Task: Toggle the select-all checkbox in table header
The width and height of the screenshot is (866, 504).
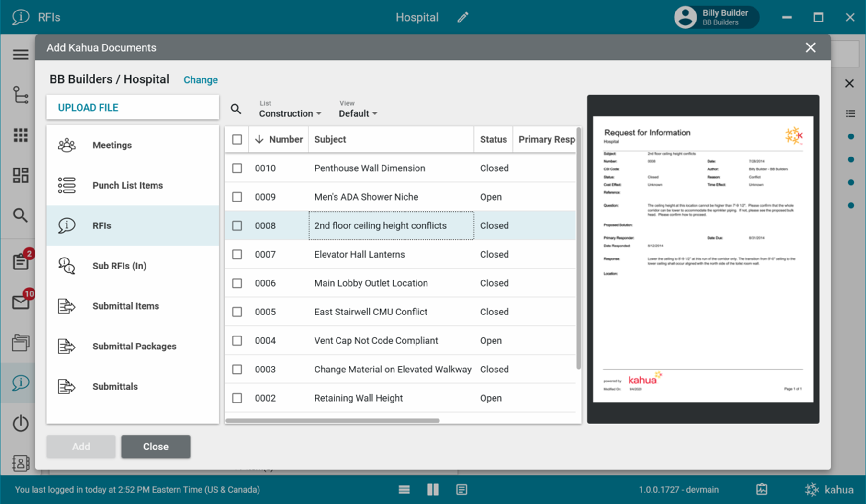Action: coord(237,139)
